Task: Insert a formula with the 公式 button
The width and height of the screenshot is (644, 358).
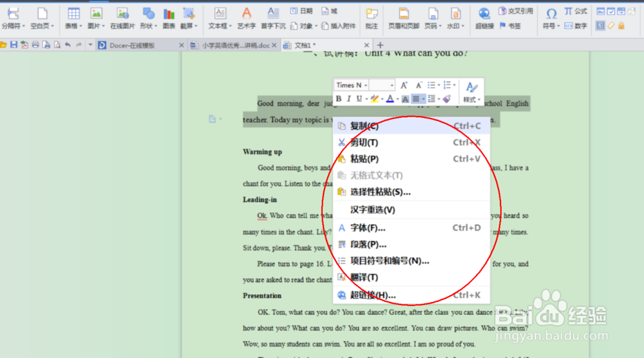Action: (575, 11)
